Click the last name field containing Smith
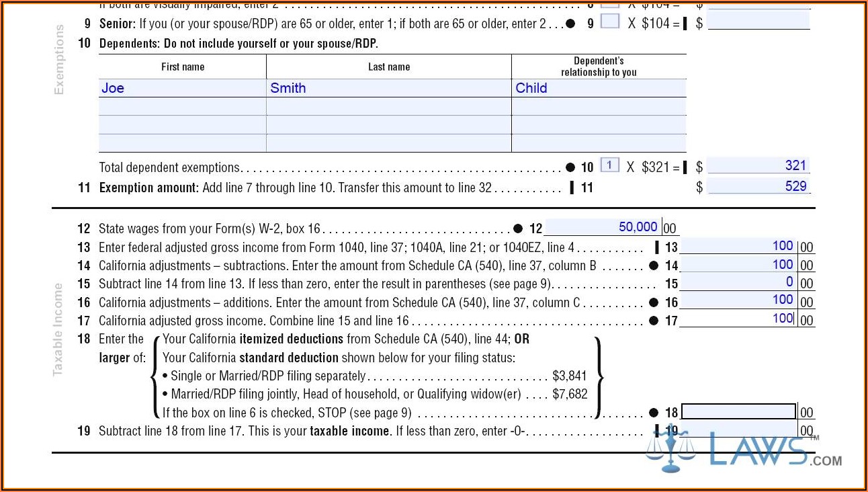Screen dimensions: 868x492 click(388, 88)
